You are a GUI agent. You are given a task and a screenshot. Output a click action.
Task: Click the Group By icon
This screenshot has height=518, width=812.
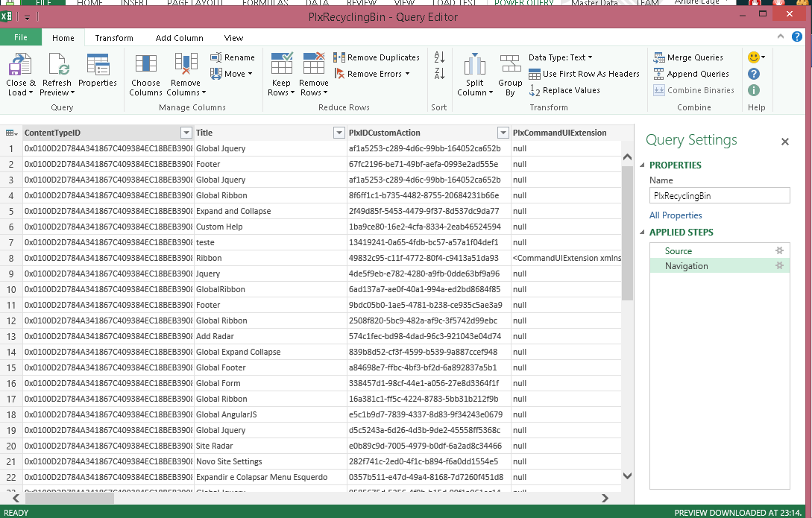click(510, 64)
